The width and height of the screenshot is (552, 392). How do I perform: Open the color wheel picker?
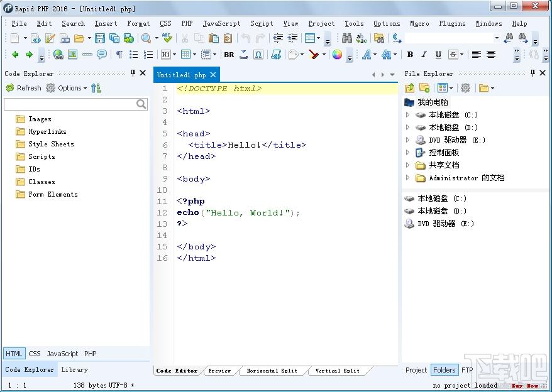click(337, 55)
